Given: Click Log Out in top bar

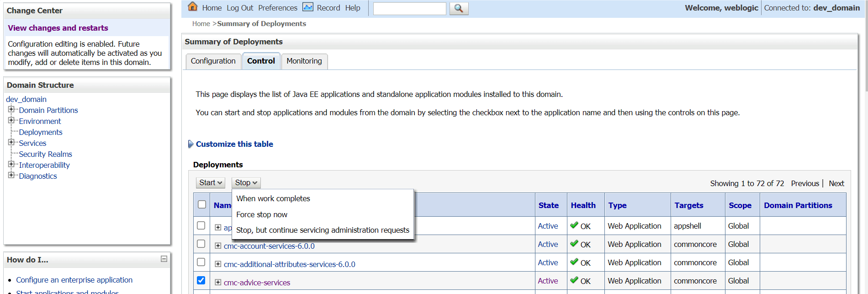Looking at the screenshot, I should pyautogui.click(x=240, y=8).
